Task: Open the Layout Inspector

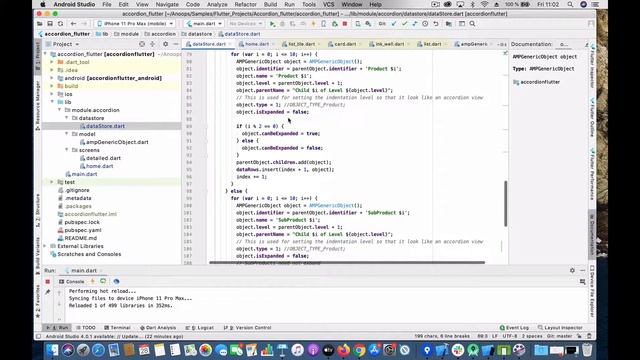Action: point(560,328)
